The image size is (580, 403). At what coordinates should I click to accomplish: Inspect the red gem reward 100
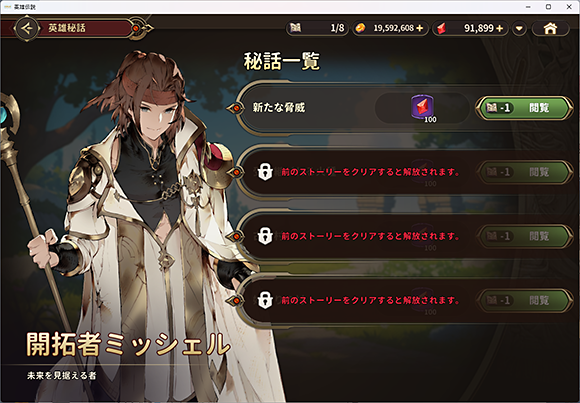[423, 108]
